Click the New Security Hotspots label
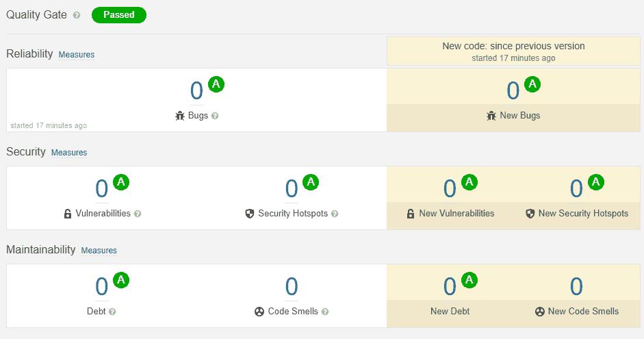This screenshot has width=644, height=339. click(583, 214)
